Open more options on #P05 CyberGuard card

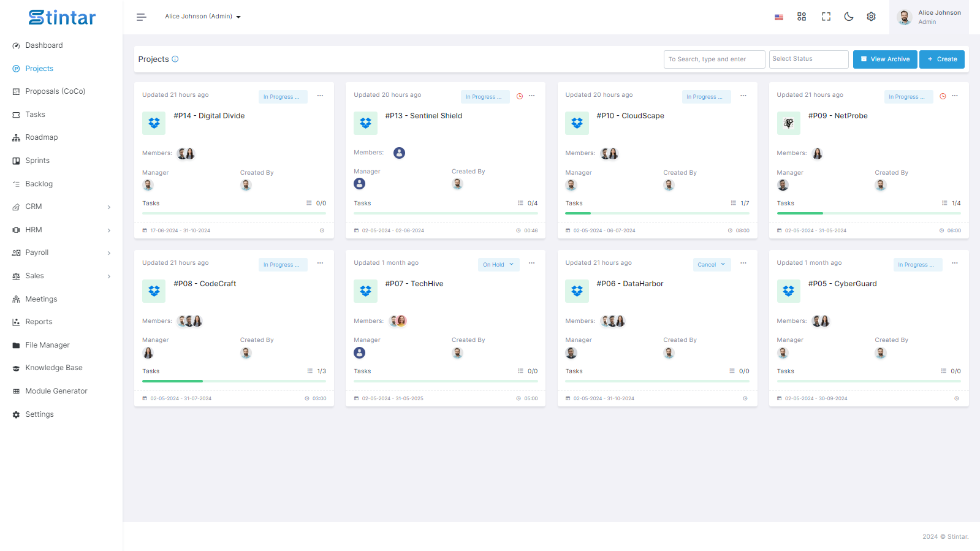tap(955, 263)
